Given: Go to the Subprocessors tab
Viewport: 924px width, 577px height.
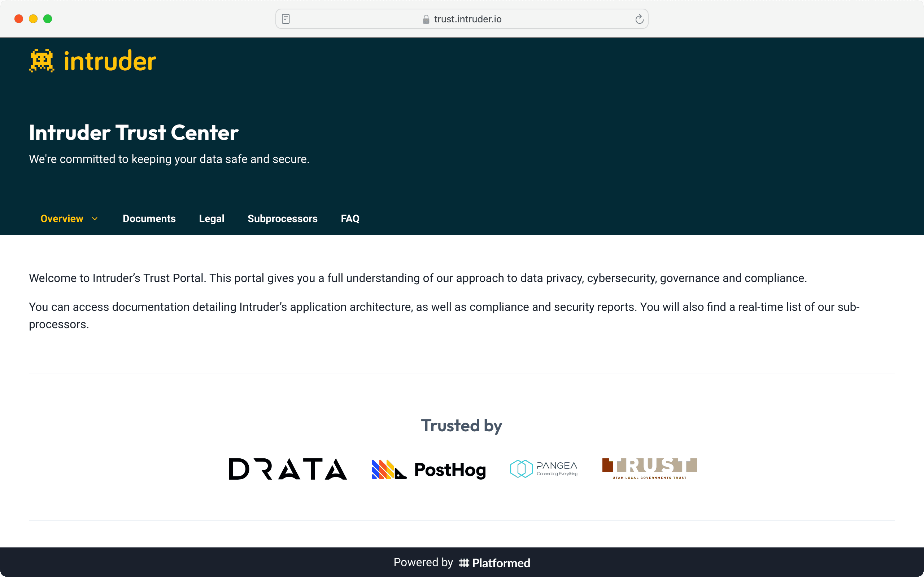Looking at the screenshot, I should 282,219.
